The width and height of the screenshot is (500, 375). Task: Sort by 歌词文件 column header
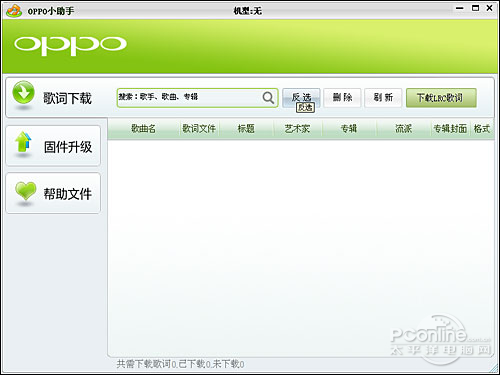click(199, 129)
